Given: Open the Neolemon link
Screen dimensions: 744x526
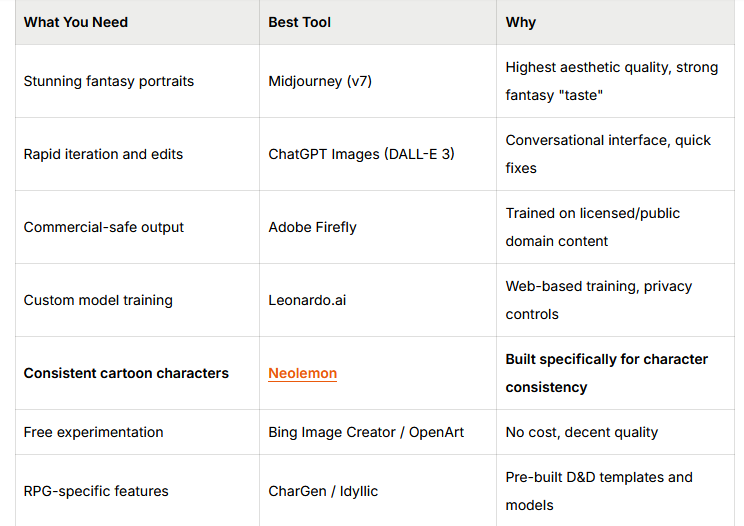Looking at the screenshot, I should (x=302, y=373).
